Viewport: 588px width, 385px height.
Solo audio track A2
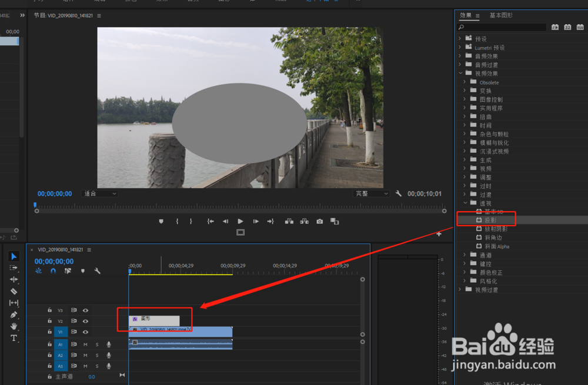click(97, 356)
